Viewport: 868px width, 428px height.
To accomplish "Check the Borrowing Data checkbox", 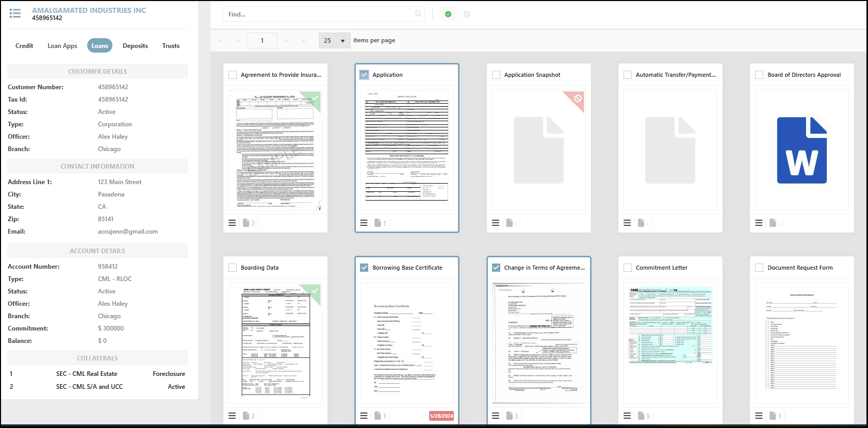I will pos(233,268).
